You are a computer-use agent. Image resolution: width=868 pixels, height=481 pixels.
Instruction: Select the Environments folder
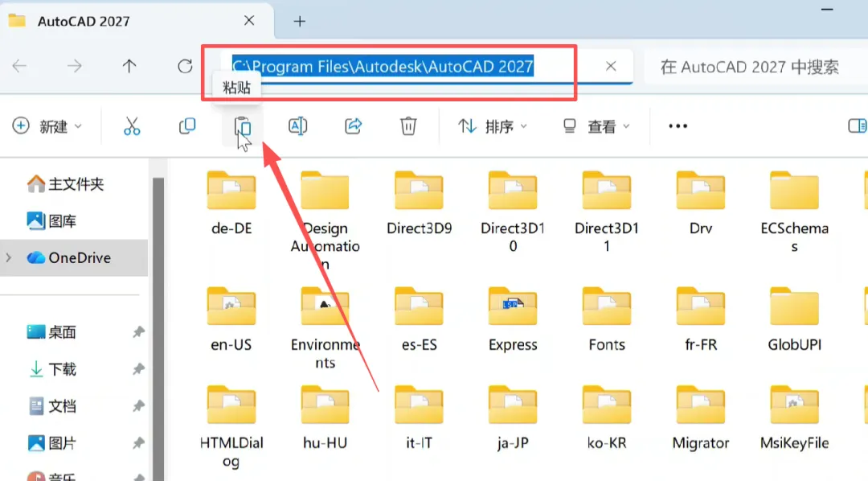tap(325, 328)
